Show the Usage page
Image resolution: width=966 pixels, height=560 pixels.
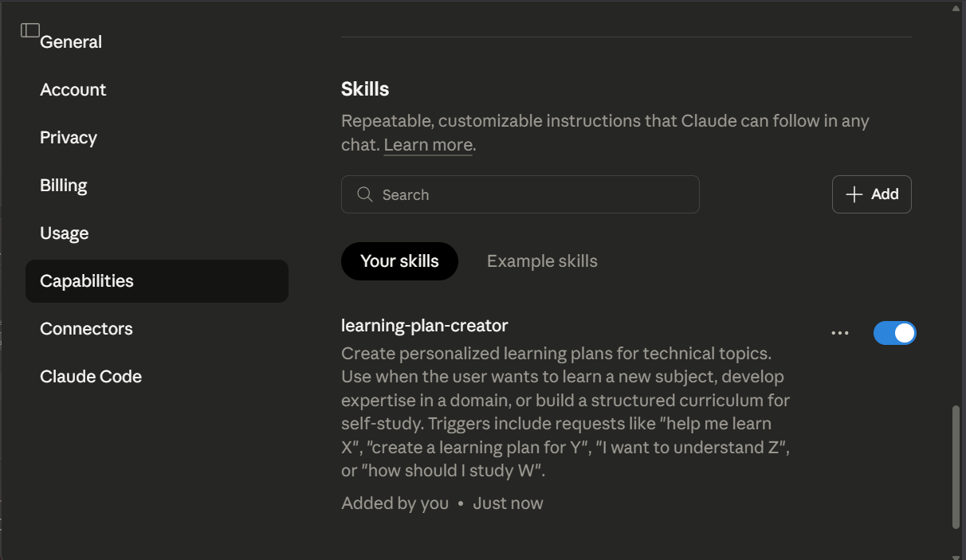(65, 233)
